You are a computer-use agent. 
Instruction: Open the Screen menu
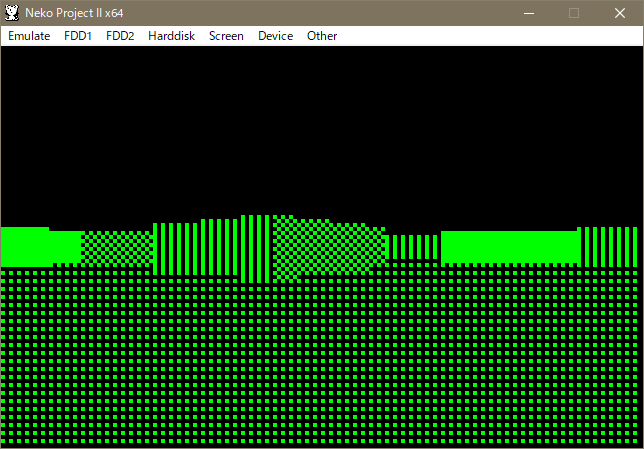[226, 36]
